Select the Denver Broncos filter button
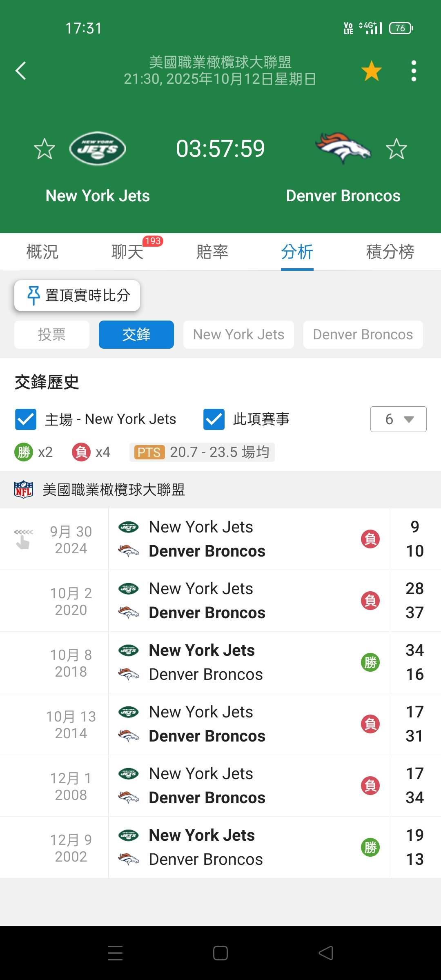 pyautogui.click(x=363, y=335)
